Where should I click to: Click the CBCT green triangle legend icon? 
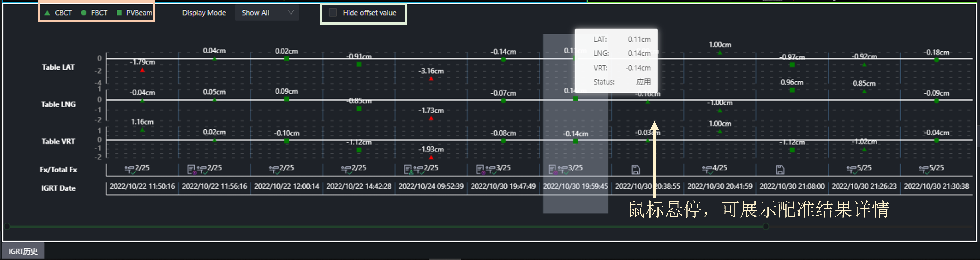(x=47, y=13)
